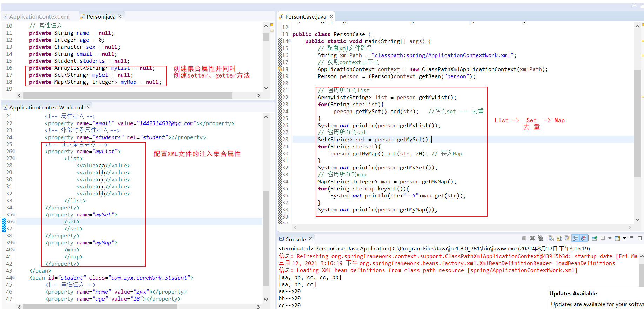Click the warning marker on line 18
The image size is (644, 309).
tap(280, 69)
